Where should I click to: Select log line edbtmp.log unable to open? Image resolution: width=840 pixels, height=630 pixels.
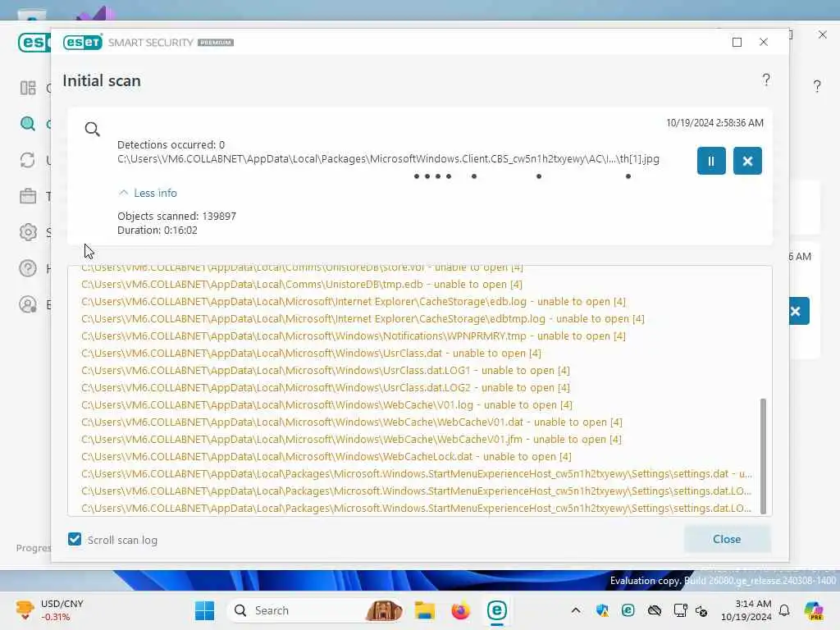point(363,319)
